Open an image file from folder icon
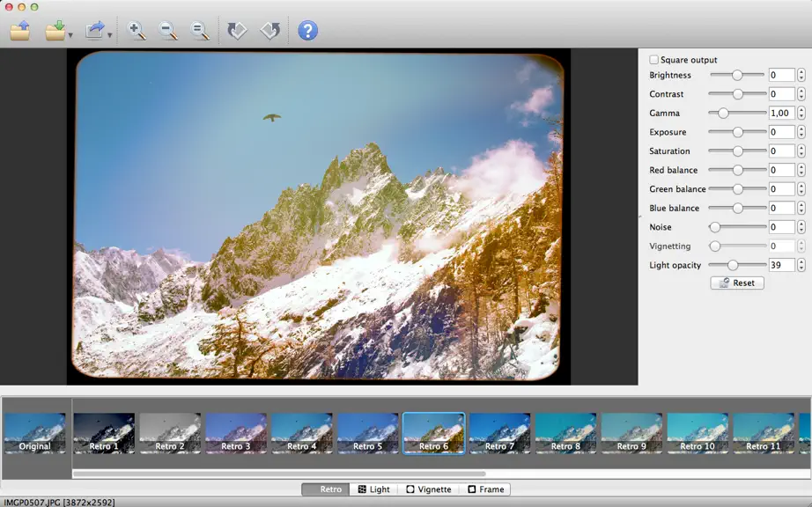The image size is (812, 507). coord(19,31)
